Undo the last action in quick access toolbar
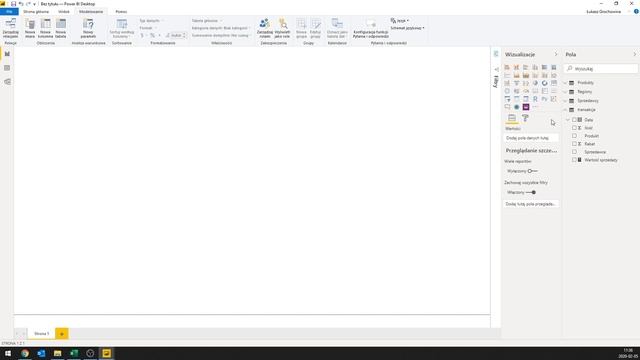This screenshot has width=640, height=360. [x=21, y=4]
